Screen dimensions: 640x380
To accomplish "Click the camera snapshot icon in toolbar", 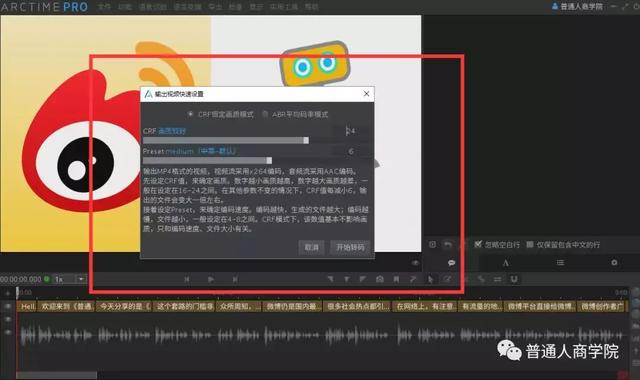I will (380, 279).
